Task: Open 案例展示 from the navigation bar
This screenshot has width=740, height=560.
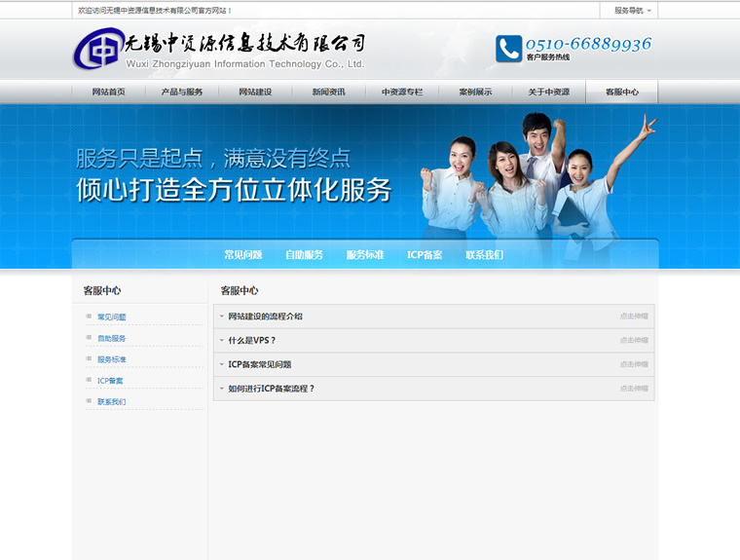Action: tap(475, 93)
